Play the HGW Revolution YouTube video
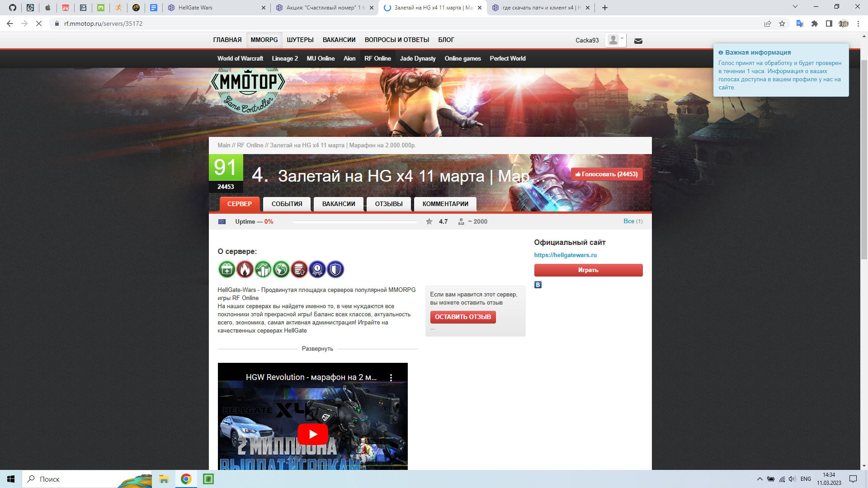This screenshot has width=868, height=488. click(x=313, y=434)
